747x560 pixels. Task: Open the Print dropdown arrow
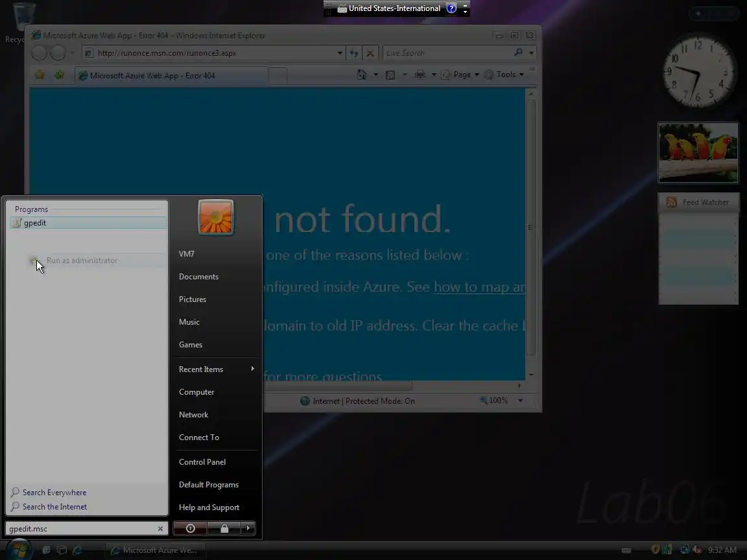[434, 75]
